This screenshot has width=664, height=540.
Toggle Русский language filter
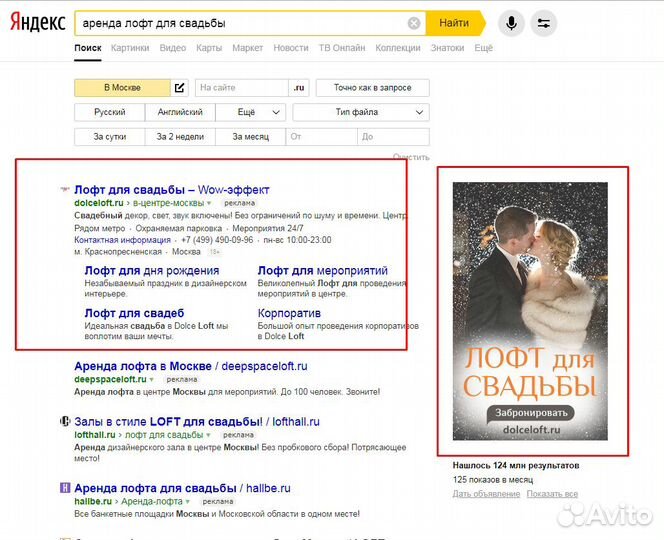pos(109,112)
